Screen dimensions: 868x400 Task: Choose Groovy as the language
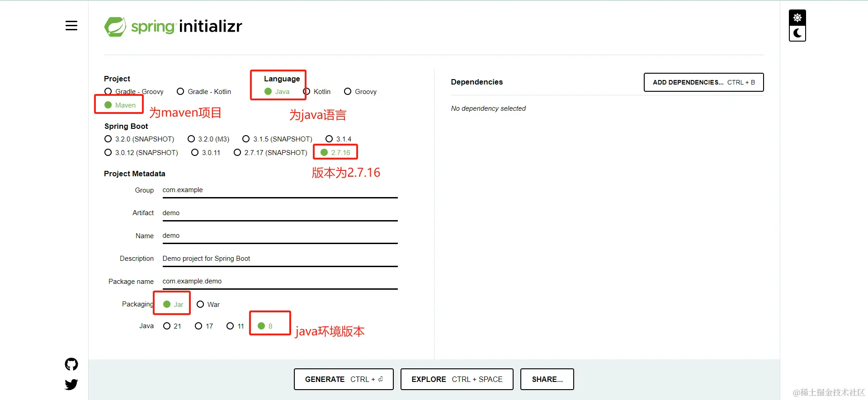pyautogui.click(x=360, y=92)
